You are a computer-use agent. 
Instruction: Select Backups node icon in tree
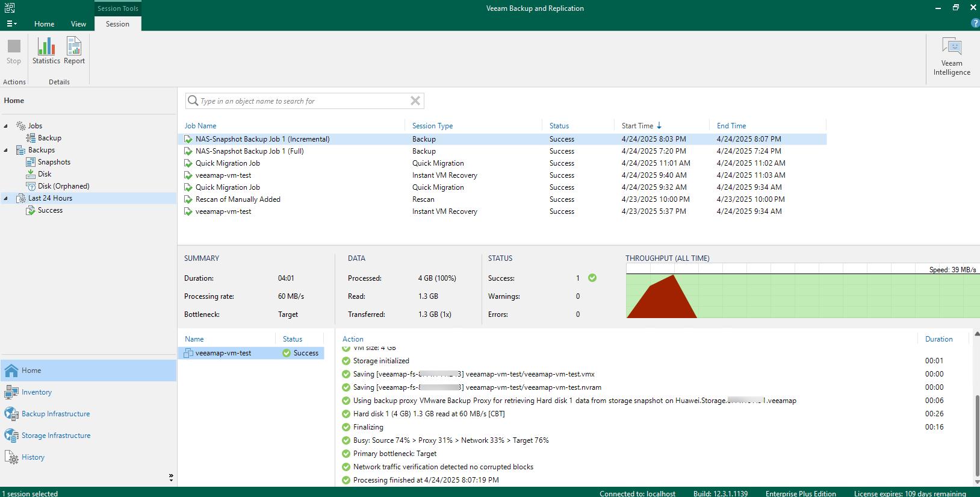21,150
